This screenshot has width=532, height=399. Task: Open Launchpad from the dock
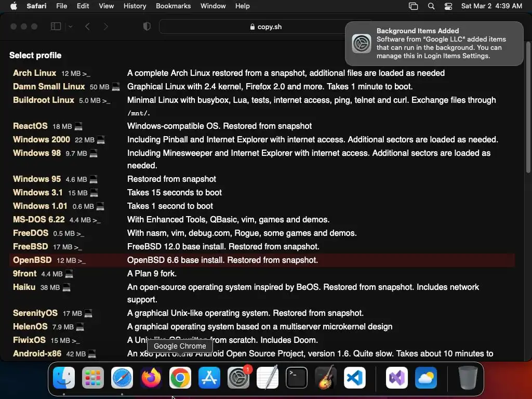93,378
